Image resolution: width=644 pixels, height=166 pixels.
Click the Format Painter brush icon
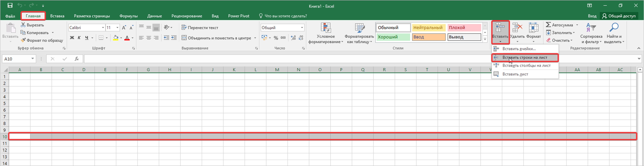[23, 40]
